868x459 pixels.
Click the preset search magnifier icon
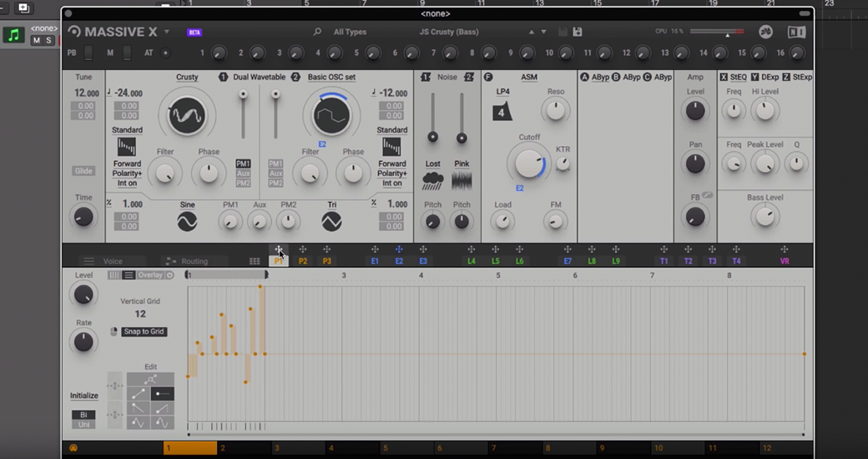coord(317,32)
